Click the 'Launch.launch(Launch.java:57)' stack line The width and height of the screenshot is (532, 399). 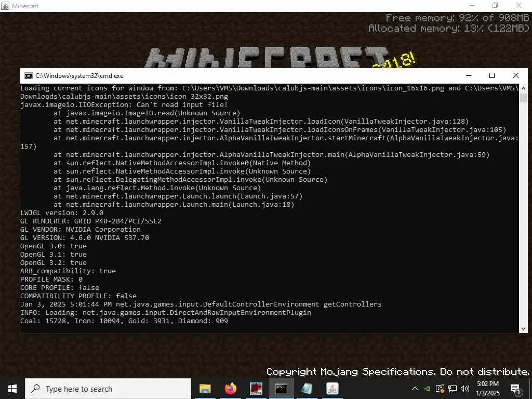tap(178, 196)
